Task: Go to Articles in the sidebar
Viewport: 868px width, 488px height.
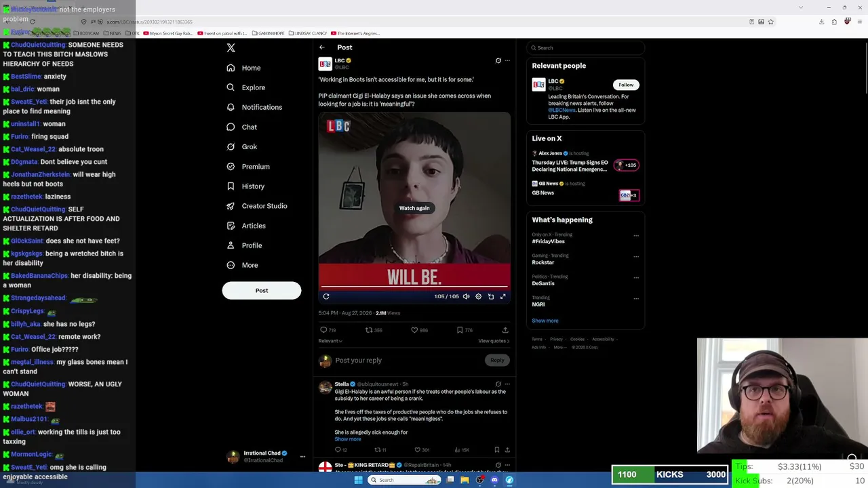Action: (245, 226)
